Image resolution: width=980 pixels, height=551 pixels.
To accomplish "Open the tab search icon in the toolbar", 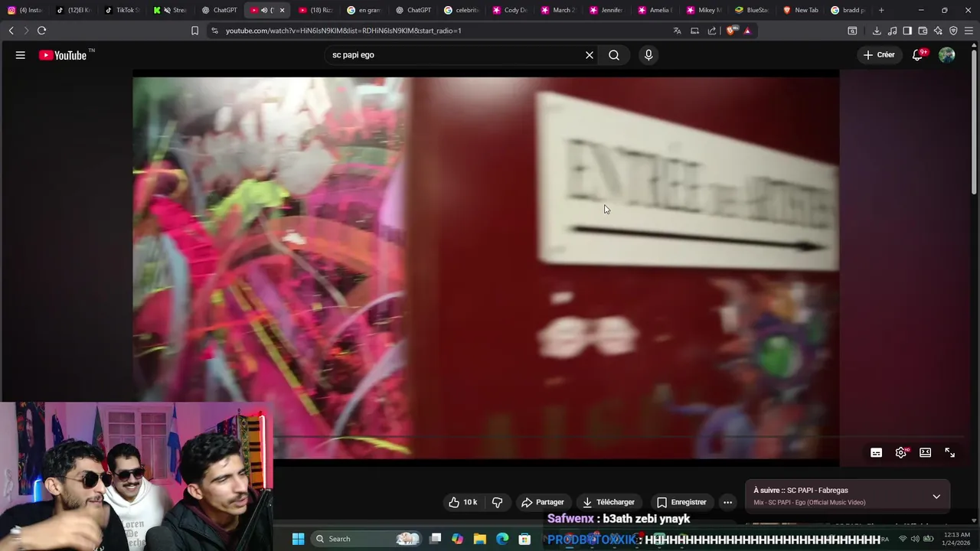I will (x=852, y=31).
